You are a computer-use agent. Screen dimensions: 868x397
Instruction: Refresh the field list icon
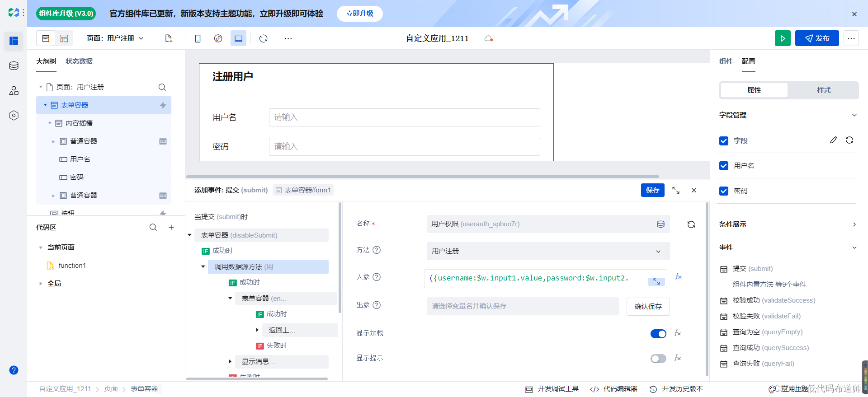[x=849, y=140]
